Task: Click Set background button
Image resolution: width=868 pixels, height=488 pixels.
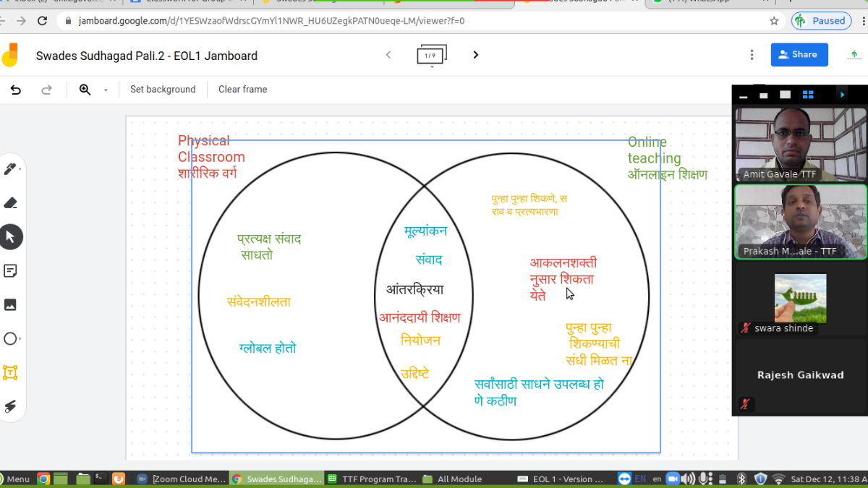Action: [x=163, y=90]
